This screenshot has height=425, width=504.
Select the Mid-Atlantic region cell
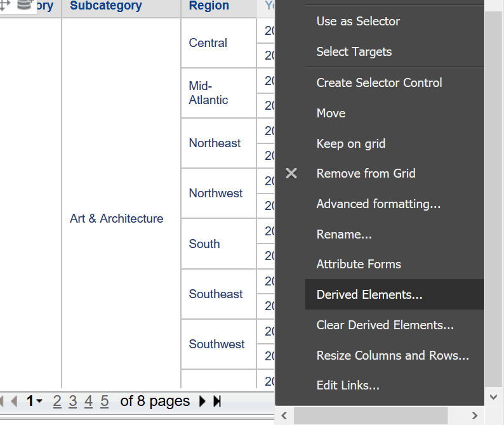(x=218, y=93)
